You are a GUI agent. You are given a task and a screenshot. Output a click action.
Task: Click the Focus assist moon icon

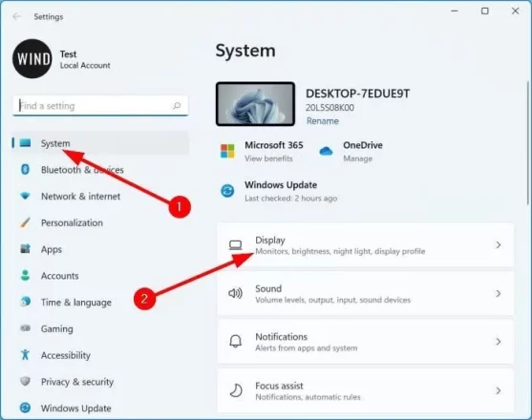(x=236, y=390)
